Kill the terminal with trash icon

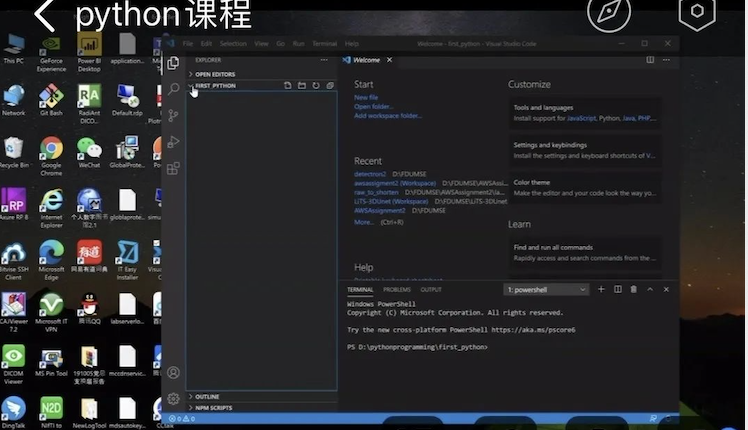pyautogui.click(x=634, y=289)
